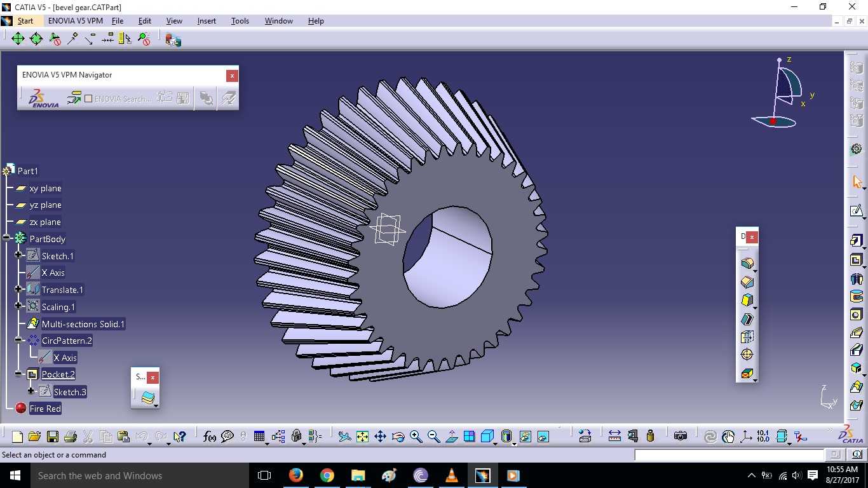
Task: Expand the Translate.1 node
Action: (18, 290)
